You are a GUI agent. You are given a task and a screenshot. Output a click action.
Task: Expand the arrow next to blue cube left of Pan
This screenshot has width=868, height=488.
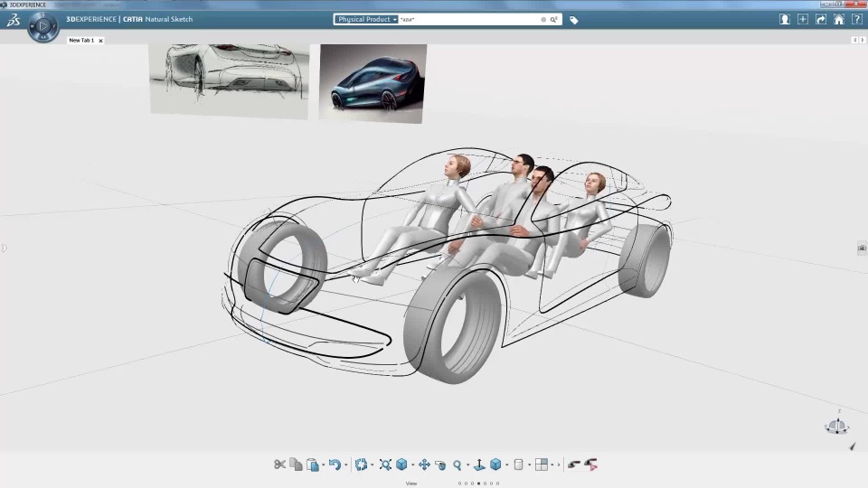(412, 465)
